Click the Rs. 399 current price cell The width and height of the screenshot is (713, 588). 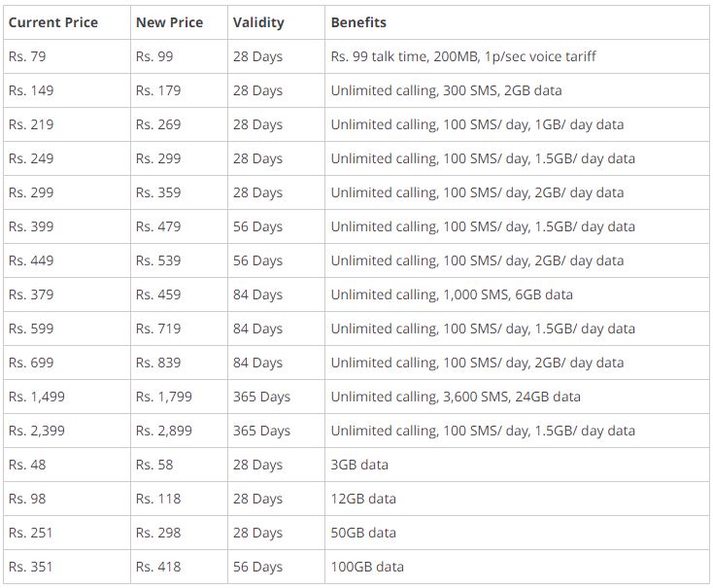point(31,226)
